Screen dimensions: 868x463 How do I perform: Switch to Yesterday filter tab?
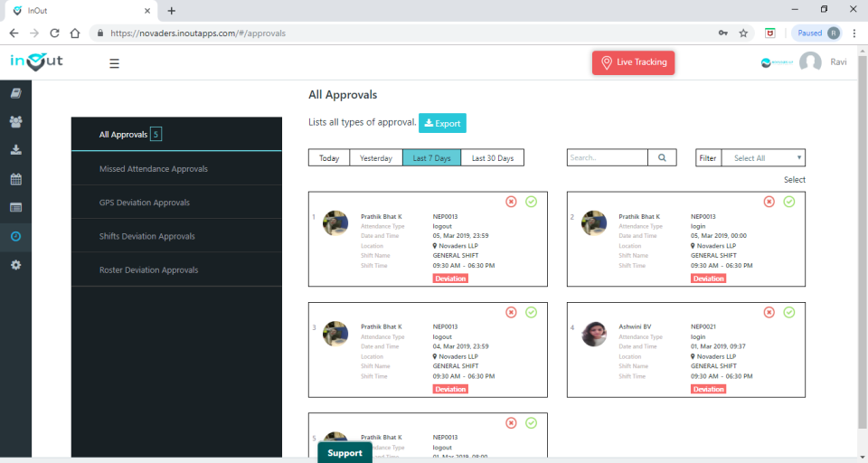tap(376, 158)
